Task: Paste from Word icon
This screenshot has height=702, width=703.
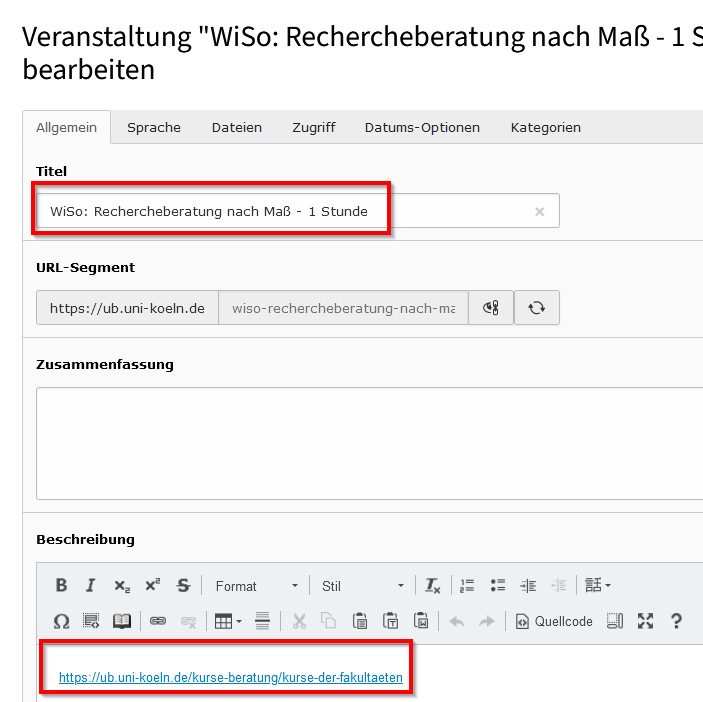Action: (421, 621)
